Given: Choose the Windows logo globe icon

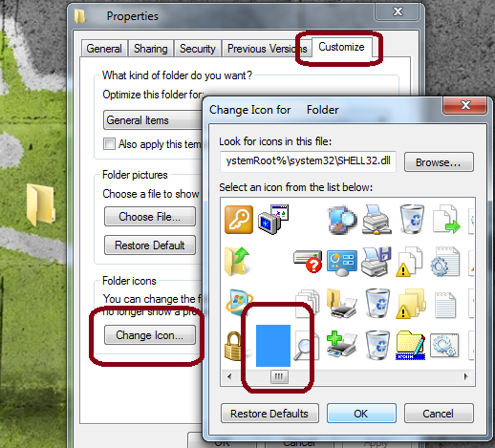Looking at the screenshot, I should point(239,303).
